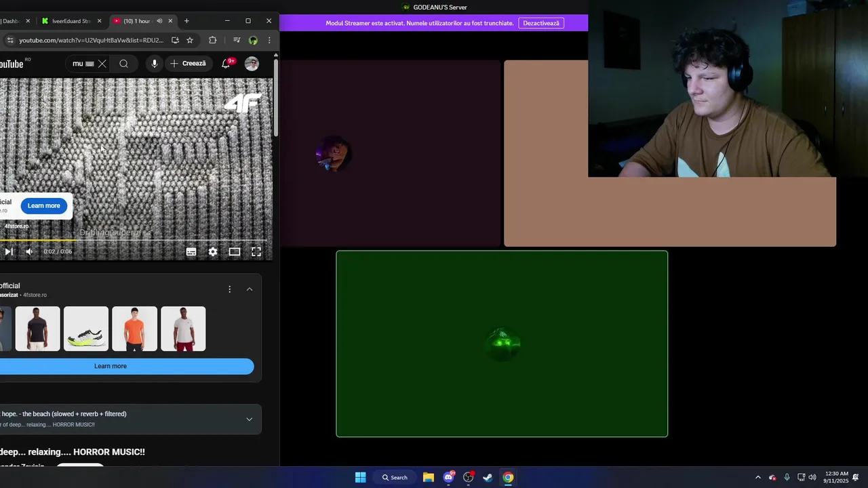Screen dimensions: 868x488
Task: Click the video title deep relaxing HORROR MUSIC
Action: [73, 452]
